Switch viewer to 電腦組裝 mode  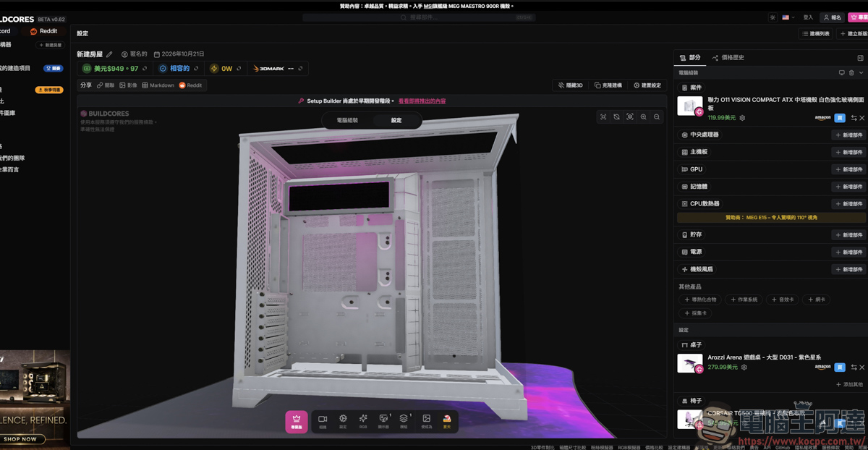click(x=347, y=120)
